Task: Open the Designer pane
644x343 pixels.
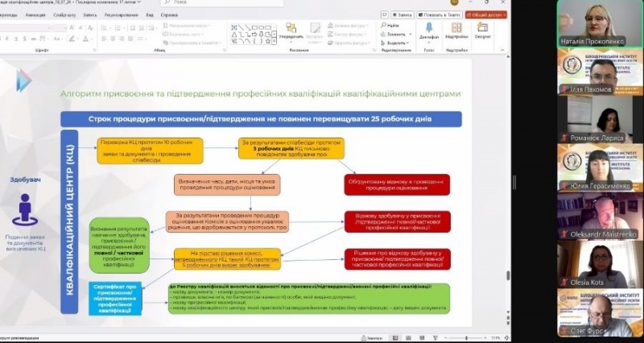Action: 483,30
